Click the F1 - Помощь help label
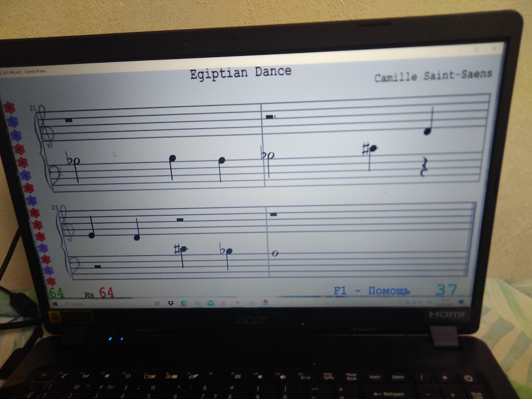 pyautogui.click(x=372, y=291)
